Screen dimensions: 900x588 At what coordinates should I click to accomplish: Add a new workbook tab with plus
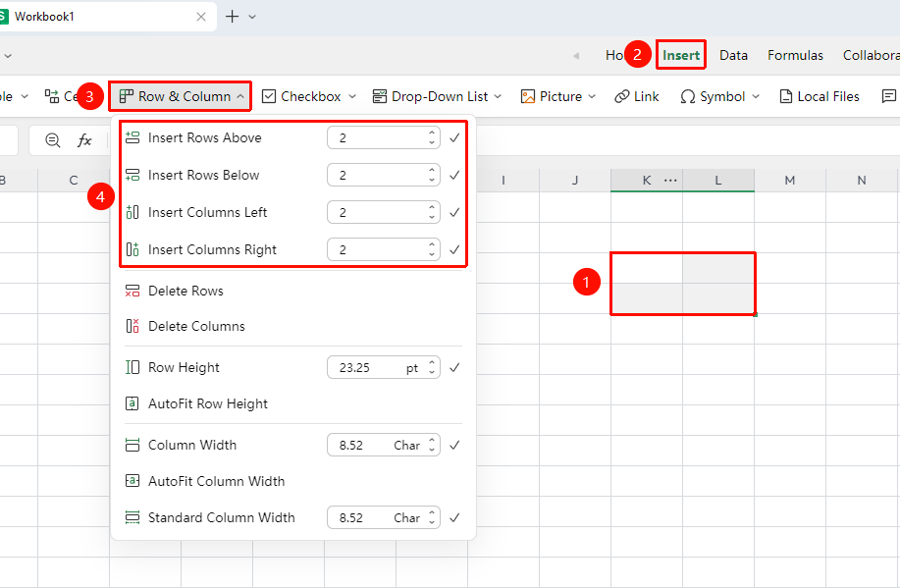point(232,17)
